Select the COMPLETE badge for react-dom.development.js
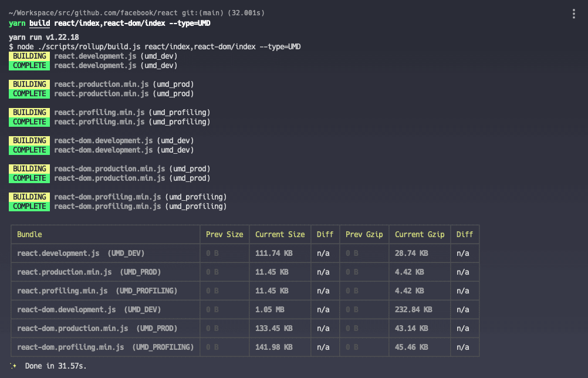 [29, 150]
